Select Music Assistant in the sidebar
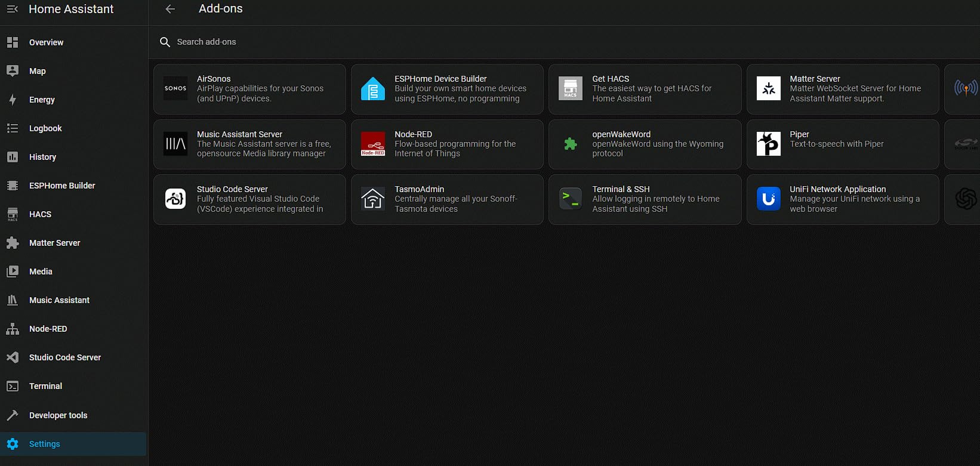Image resolution: width=980 pixels, height=466 pixels. (x=59, y=300)
